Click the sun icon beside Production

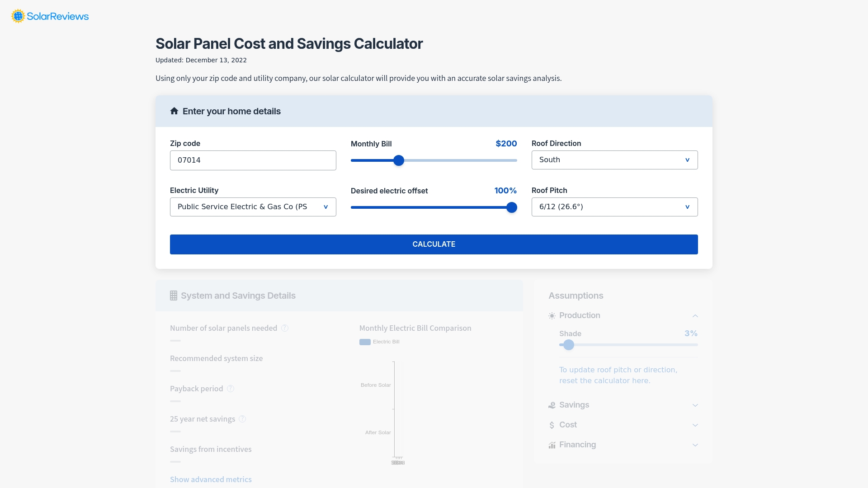[552, 315]
